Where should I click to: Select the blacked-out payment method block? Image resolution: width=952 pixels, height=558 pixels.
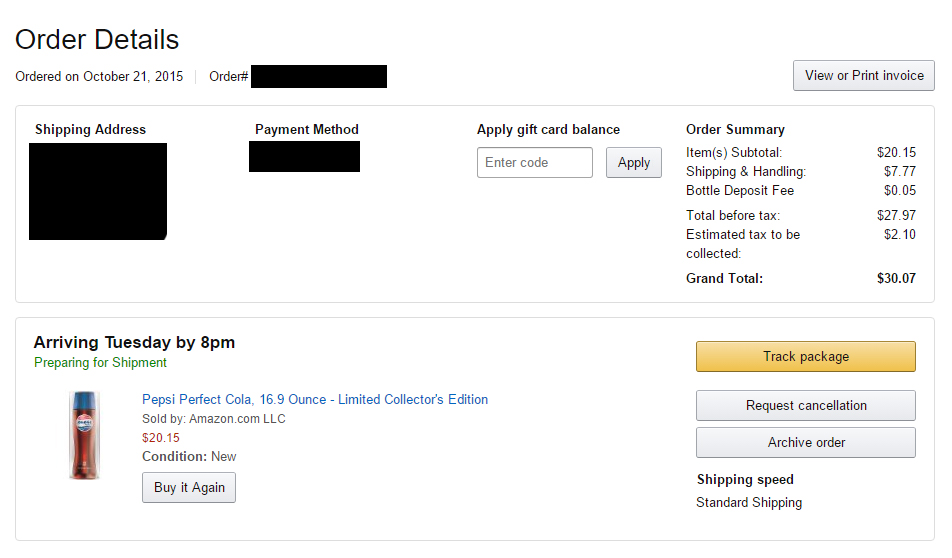click(x=304, y=157)
